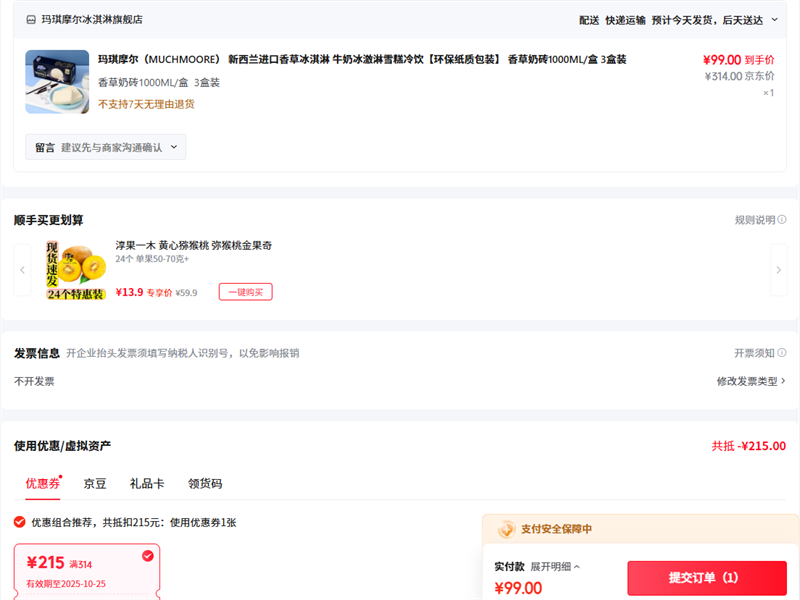Click the 开票须知 info icon

[782, 353]
